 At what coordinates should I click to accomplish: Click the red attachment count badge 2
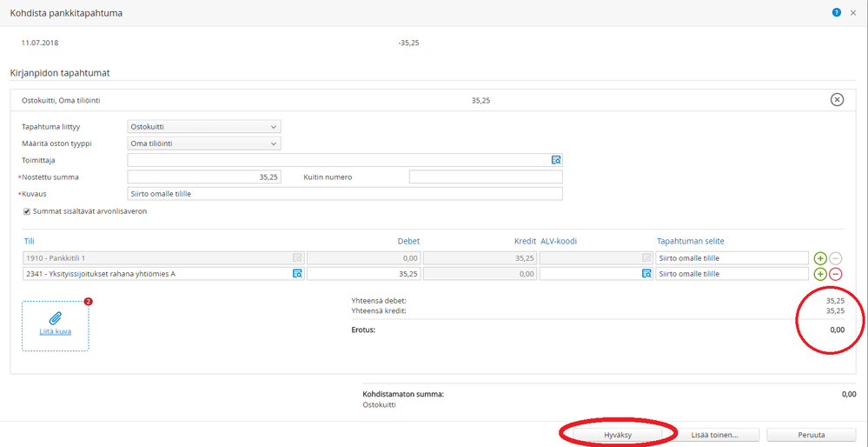[x=88, y=302]
